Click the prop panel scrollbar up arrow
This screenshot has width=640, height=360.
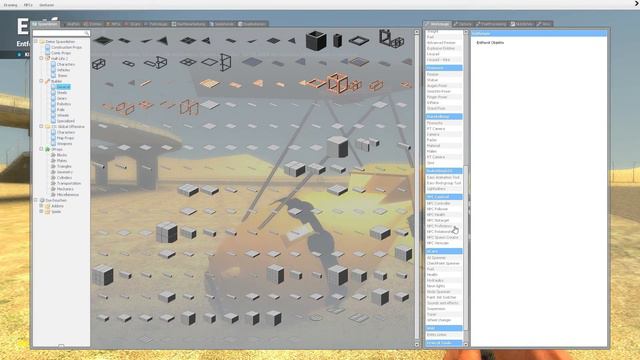(417, 32)
